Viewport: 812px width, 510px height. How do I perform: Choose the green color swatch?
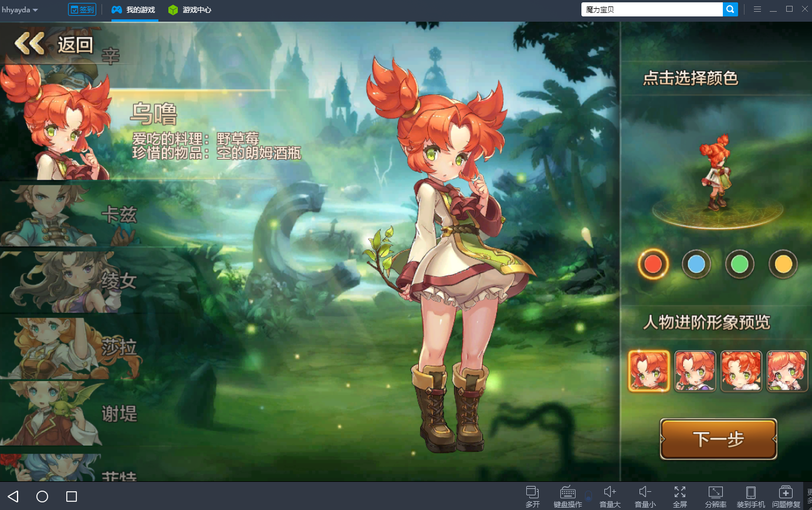tap(740, 264)
